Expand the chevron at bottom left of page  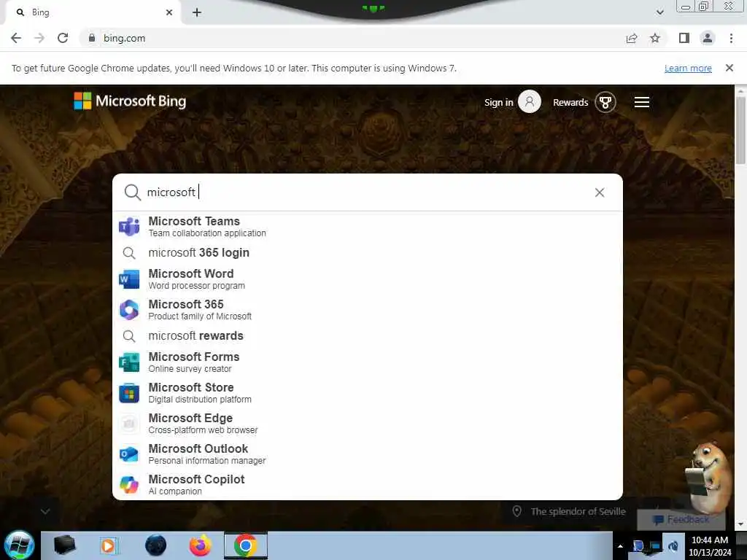[x=45, y=511]
